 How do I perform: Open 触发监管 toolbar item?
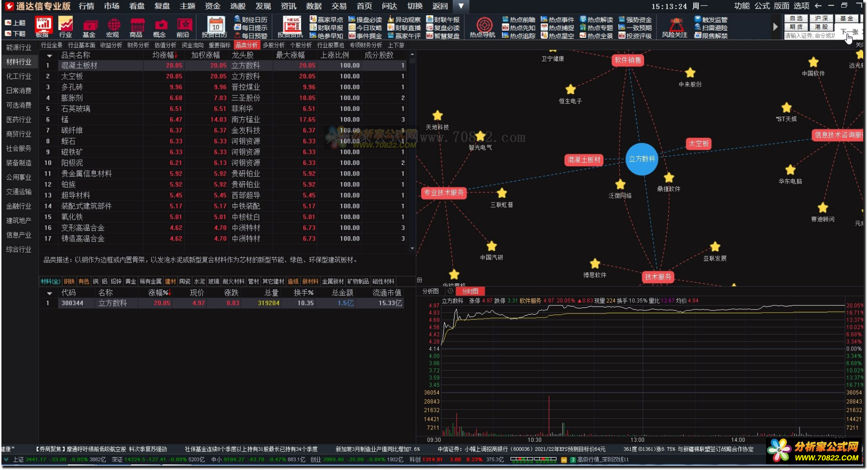[x=711, y=20]
